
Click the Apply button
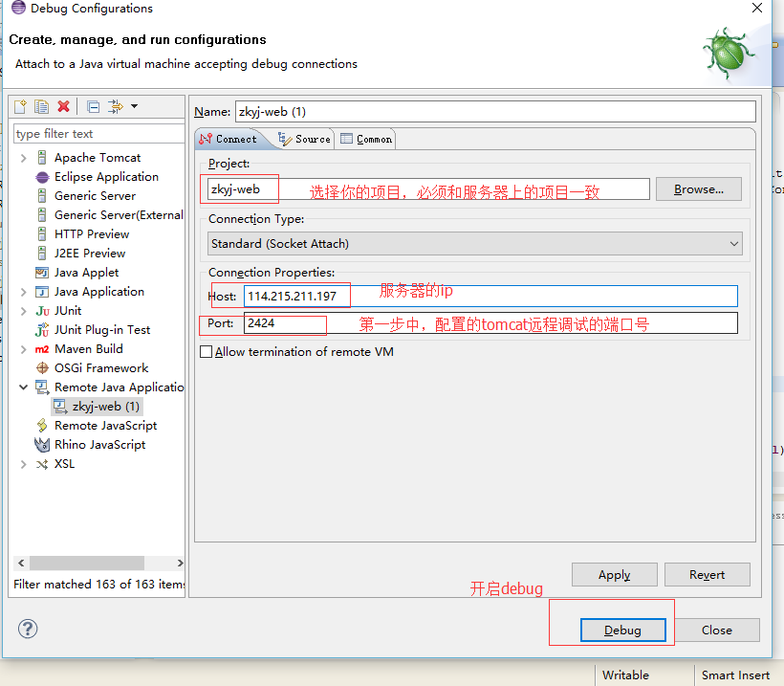614,575
